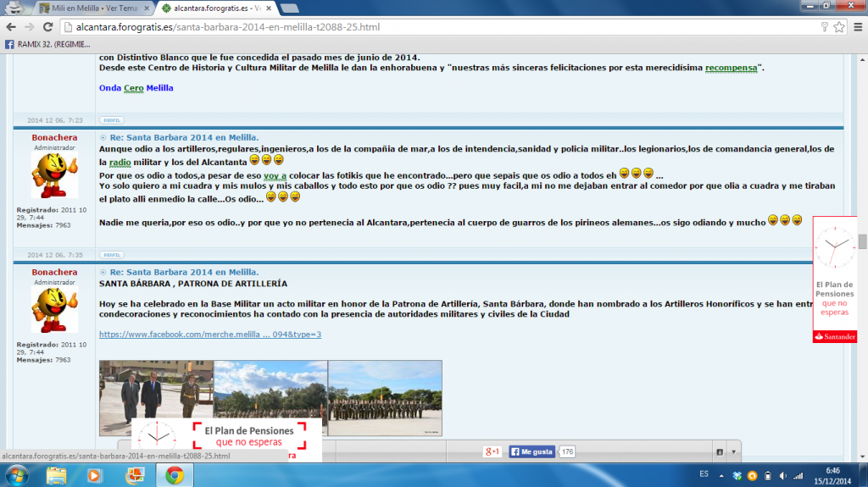
Task: Open network signal tray icon
Action: (798, 475)
